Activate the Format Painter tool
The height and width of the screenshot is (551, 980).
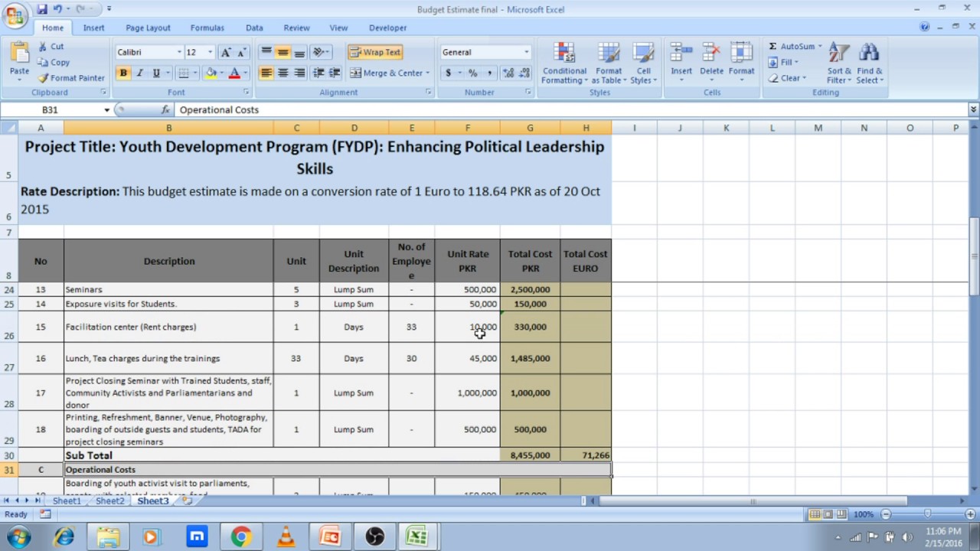coord(72,78)
